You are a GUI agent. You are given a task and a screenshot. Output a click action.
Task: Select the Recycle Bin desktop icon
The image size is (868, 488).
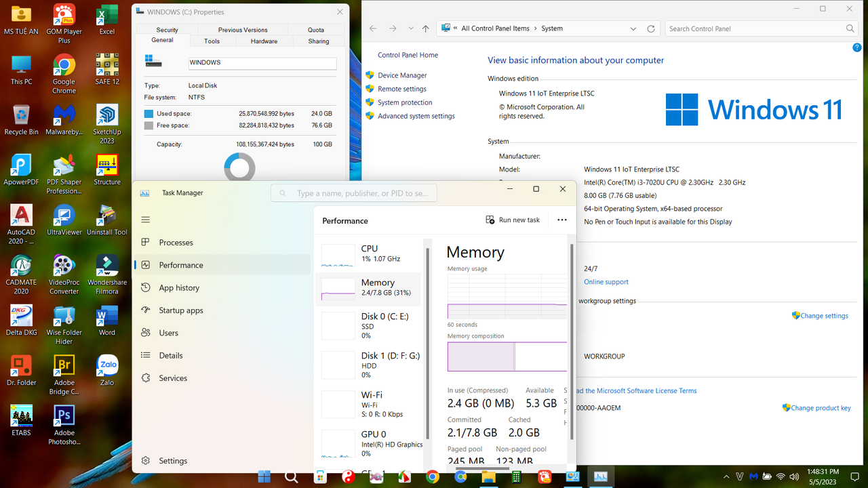(x=21, y=120)
